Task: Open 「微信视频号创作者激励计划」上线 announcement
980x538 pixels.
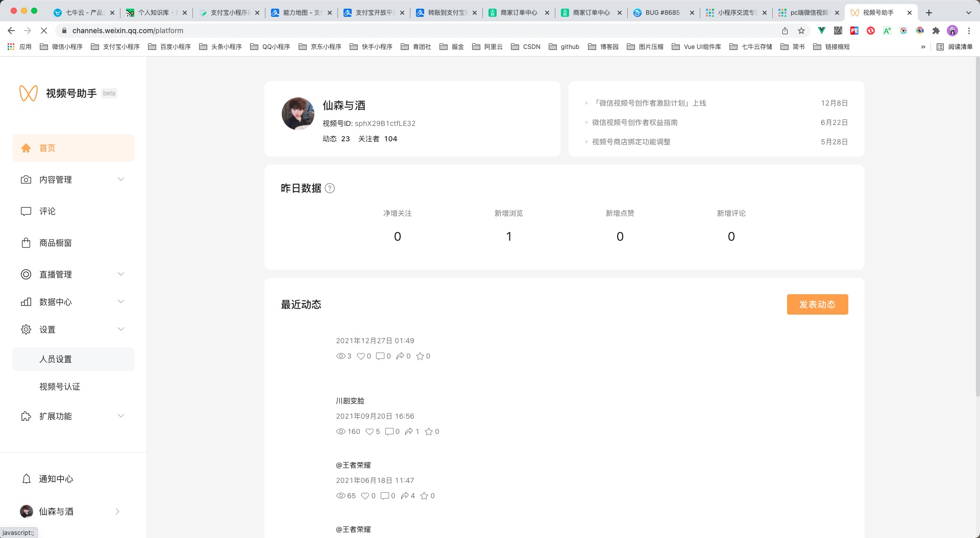Action: click(649, 103)
